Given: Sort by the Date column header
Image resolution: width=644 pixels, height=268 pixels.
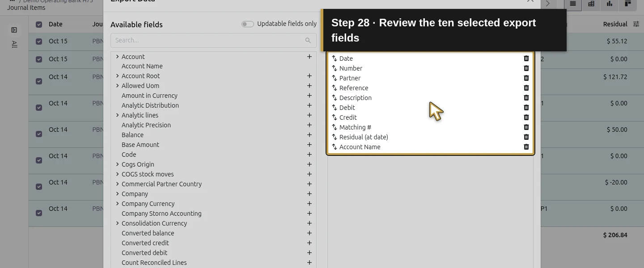Looking at the screenshot, I should [55, 24].
